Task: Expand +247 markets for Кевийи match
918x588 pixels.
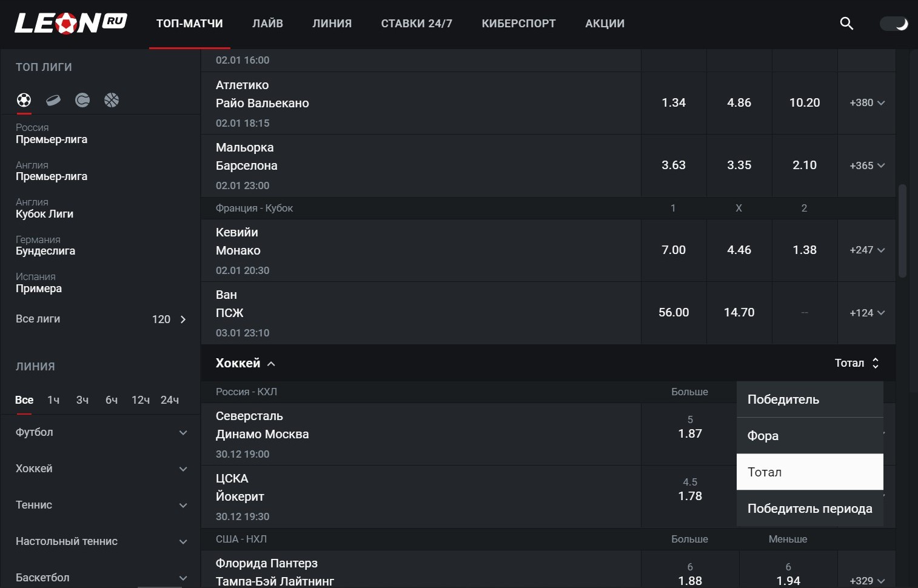Action: coord(867,250)
